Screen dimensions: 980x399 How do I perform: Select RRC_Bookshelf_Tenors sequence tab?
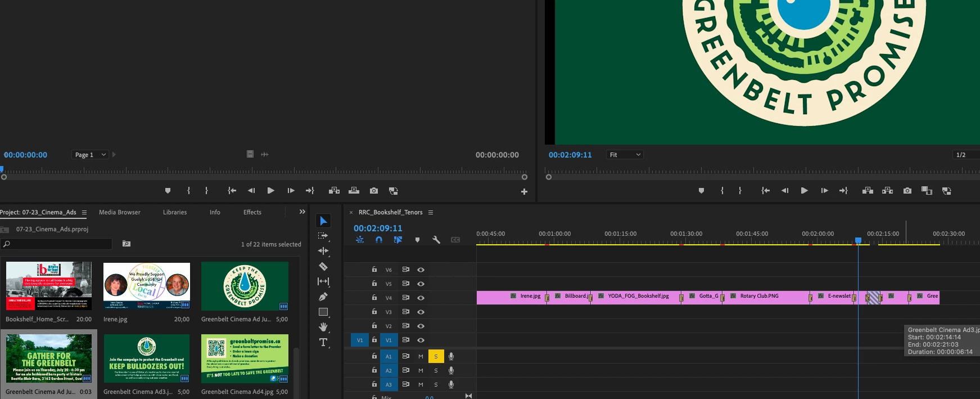tap(391, 212)
